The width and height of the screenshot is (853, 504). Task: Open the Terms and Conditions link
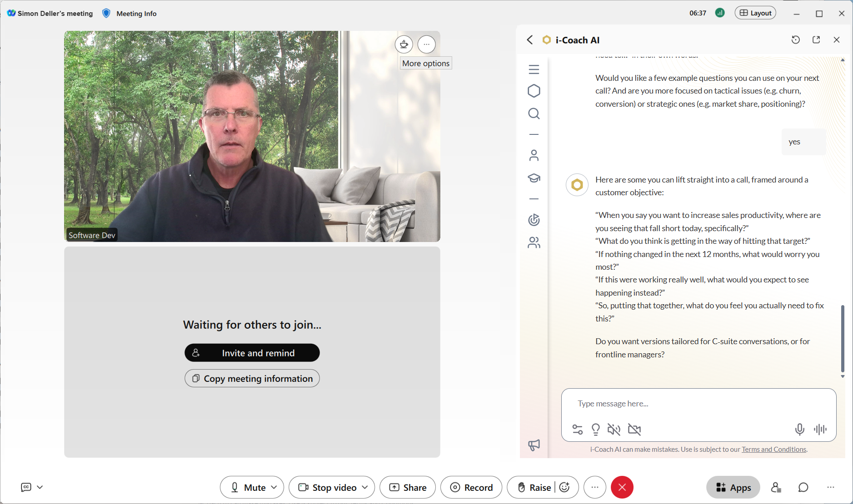tap(774, 450)
